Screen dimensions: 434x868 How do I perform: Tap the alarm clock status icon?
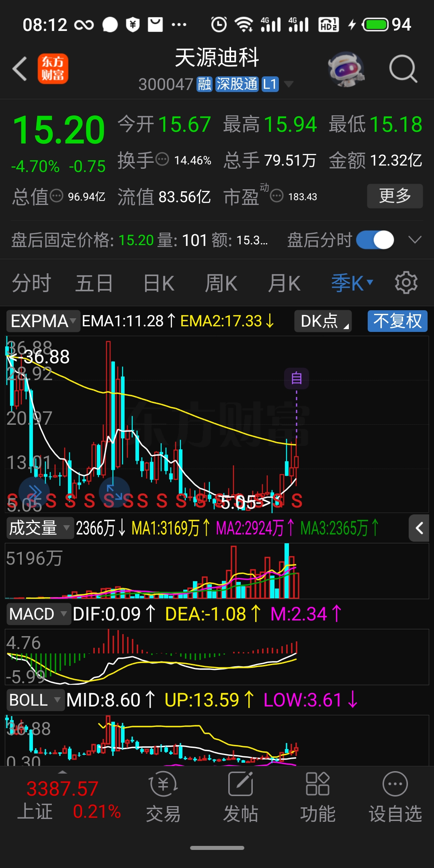click(x=219, y=25)
